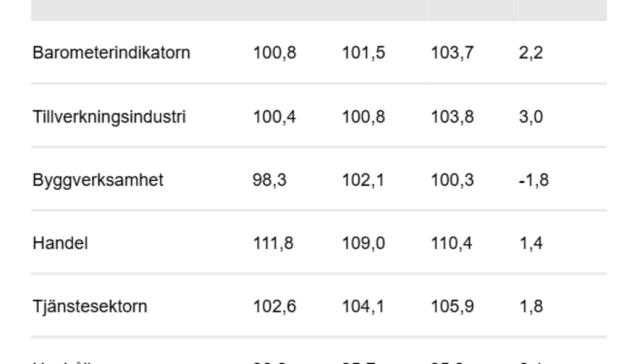Click the 2,2 change value
Viewport: 637px width, 364px height.
click(x=531, y=53)
